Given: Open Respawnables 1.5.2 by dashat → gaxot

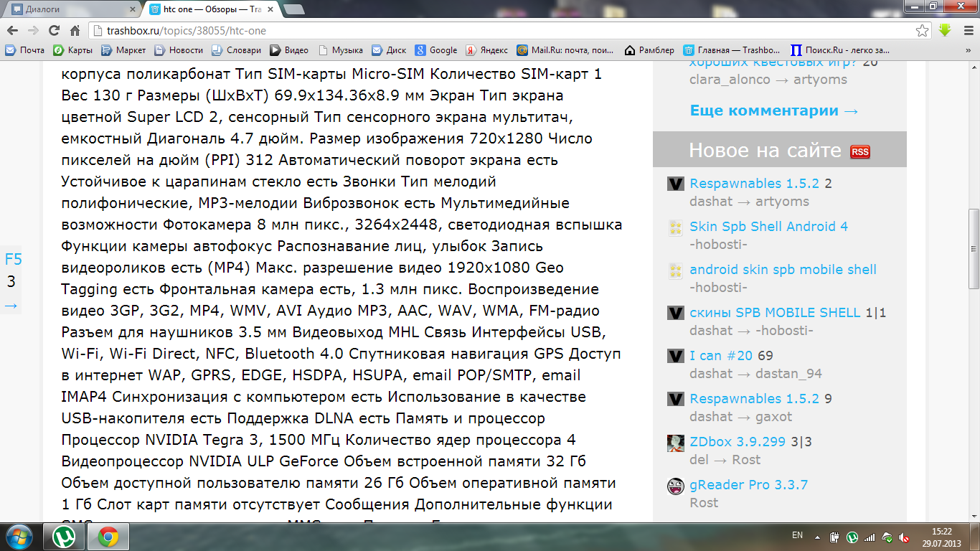Looking at the screenshot, I should (x=754, y=399).
